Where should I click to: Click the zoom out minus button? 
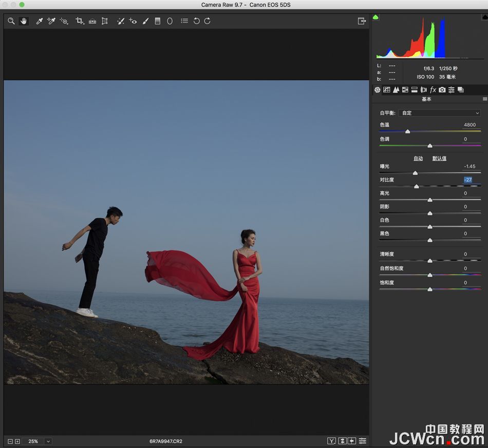click(x=10, y=441)
